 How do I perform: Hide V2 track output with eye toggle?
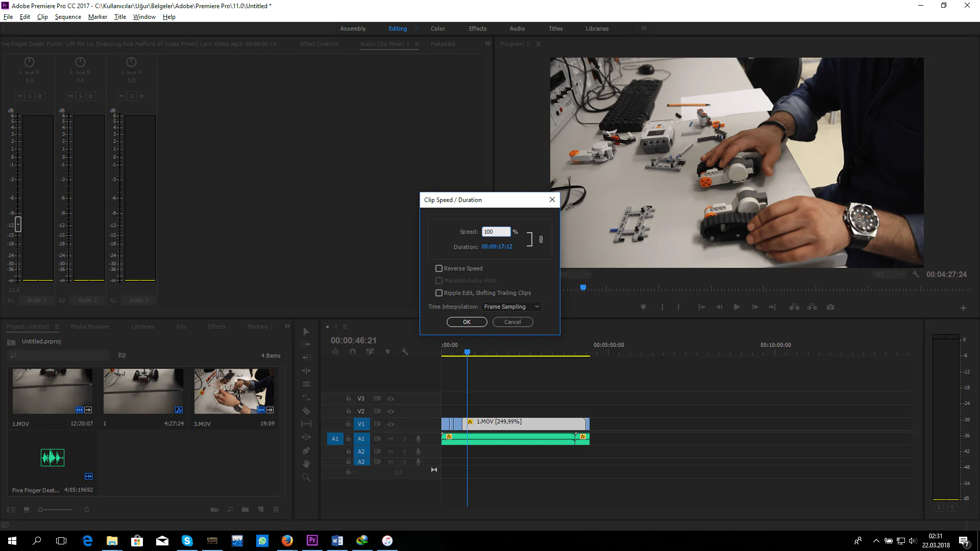[391, 411]
